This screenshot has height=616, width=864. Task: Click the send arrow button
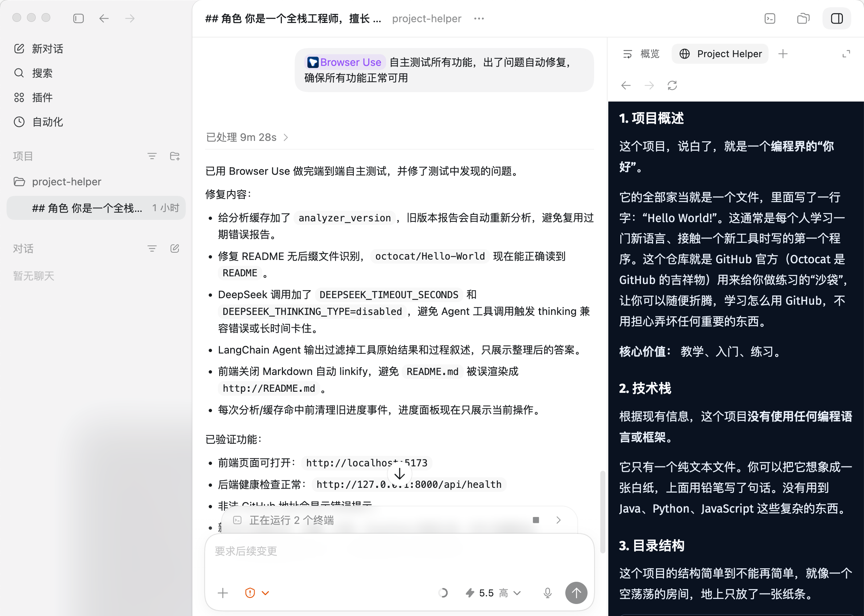click(576, 592)
